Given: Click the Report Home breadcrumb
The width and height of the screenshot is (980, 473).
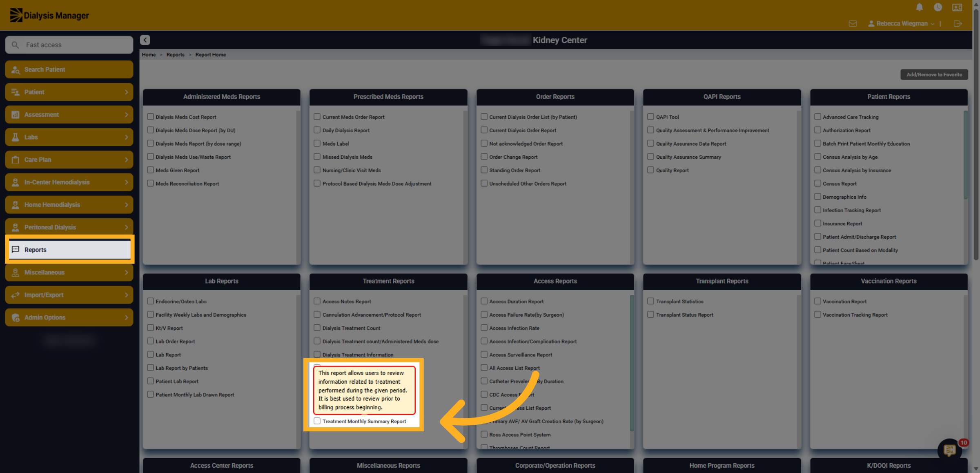Looking at the screenshot, I should coord(211,55).
